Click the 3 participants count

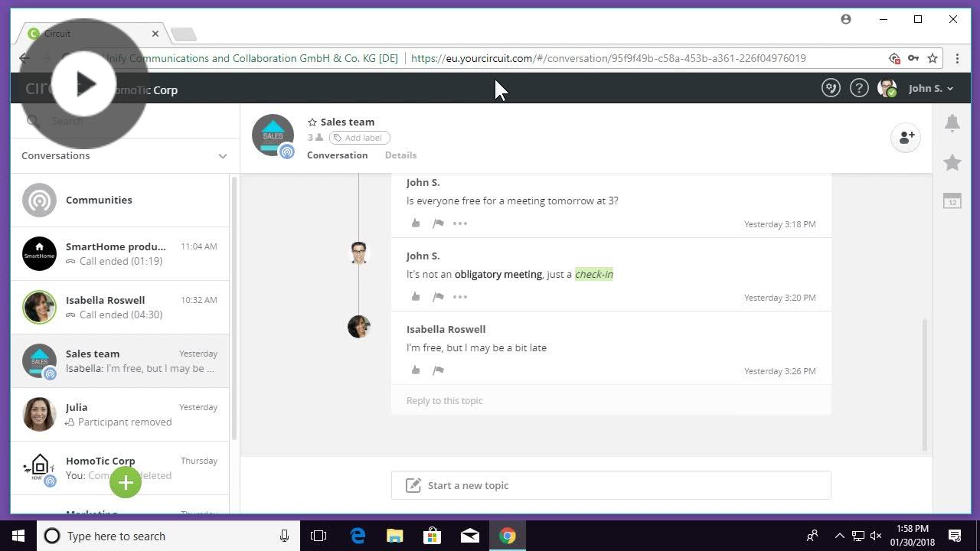tap(315, 138)
